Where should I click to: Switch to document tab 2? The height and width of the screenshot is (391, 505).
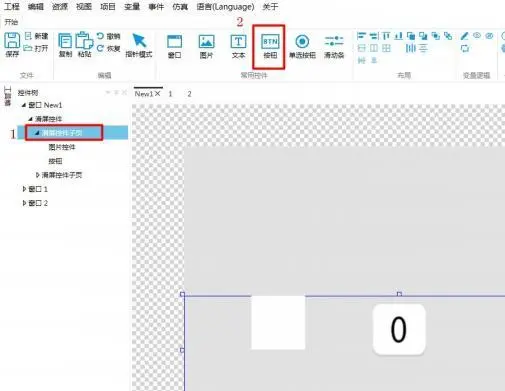click(189, 94)
